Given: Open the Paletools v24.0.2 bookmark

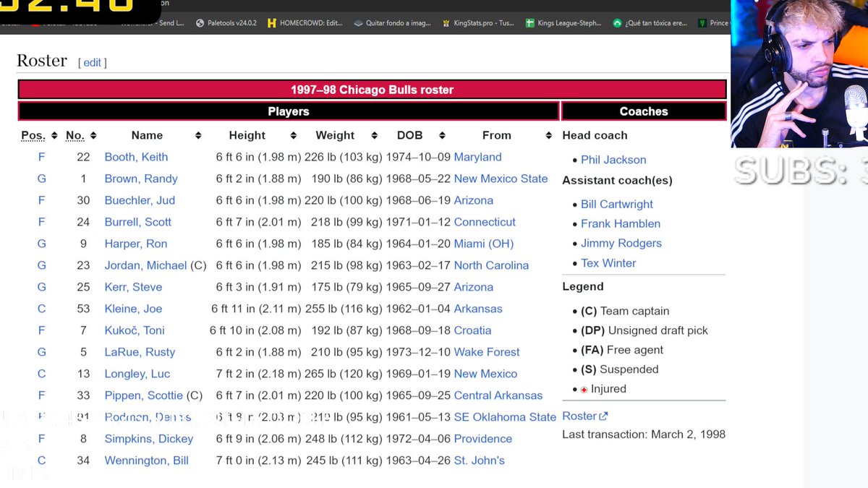Looking at the screenshot, I should click(x=226, y=23).
